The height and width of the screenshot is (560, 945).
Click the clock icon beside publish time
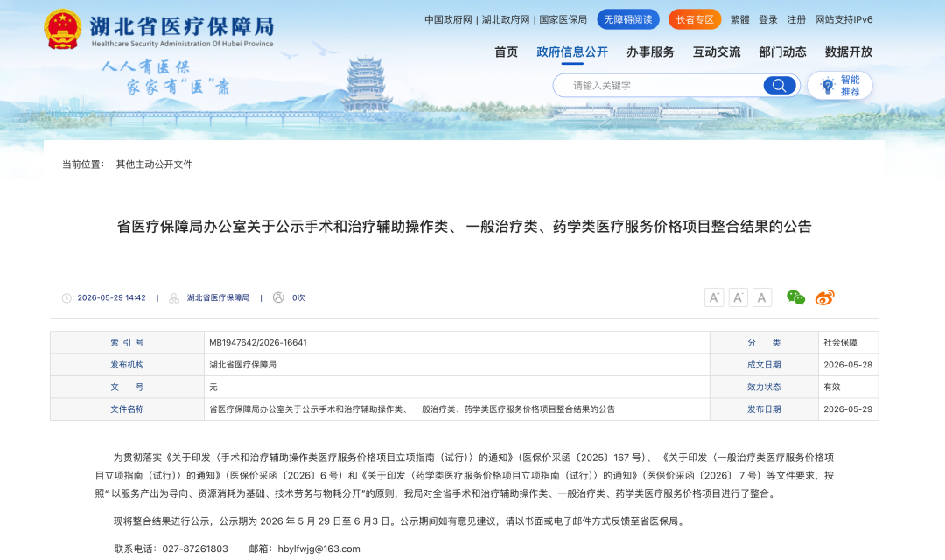[x=66, y=297]
